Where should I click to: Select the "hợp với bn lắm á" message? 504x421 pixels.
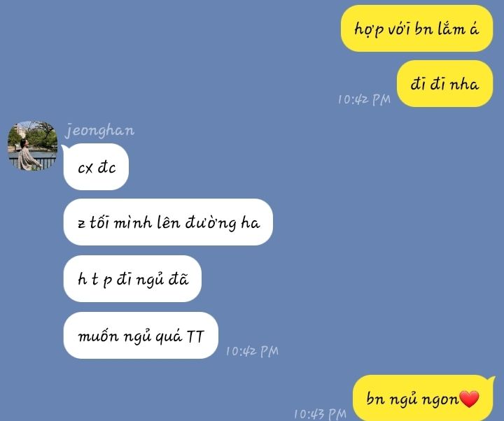pos(416,29)
